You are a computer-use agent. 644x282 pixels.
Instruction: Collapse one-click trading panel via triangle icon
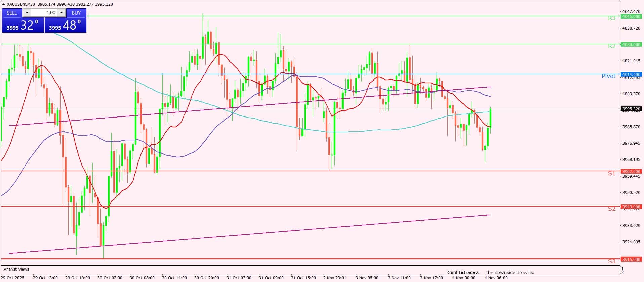tap(4, 4)
